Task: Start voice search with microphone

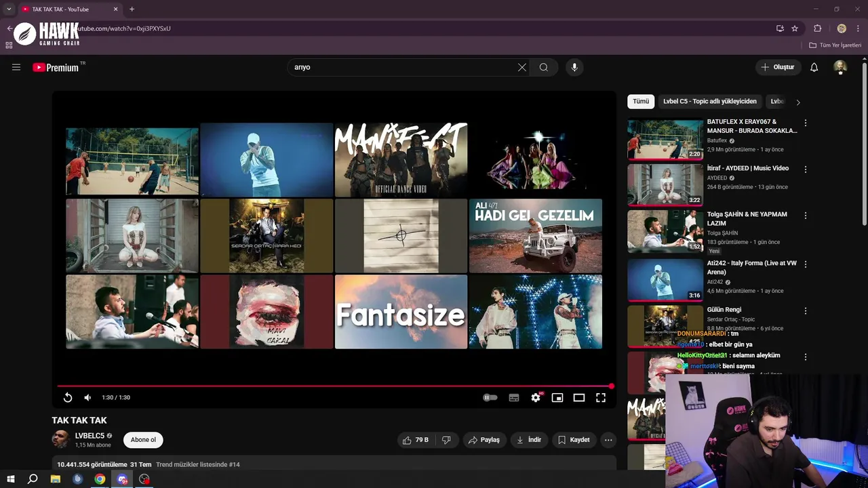Action: tap(574, 67)
